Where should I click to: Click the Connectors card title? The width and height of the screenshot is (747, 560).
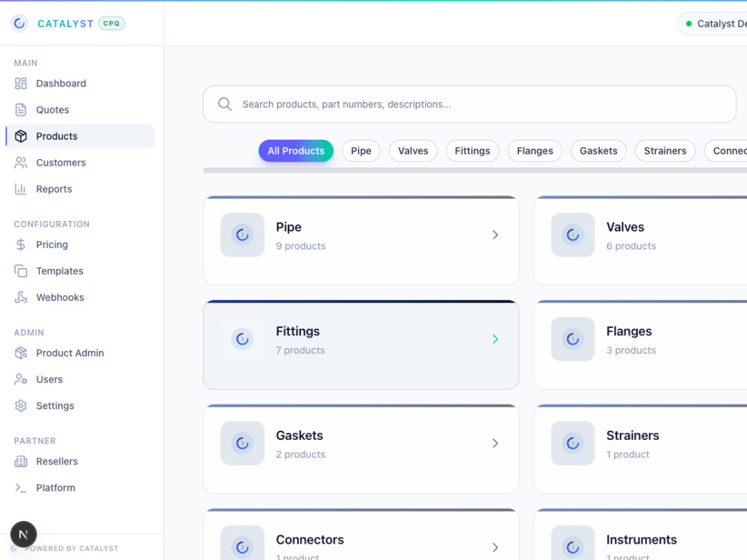coord(310,540)
